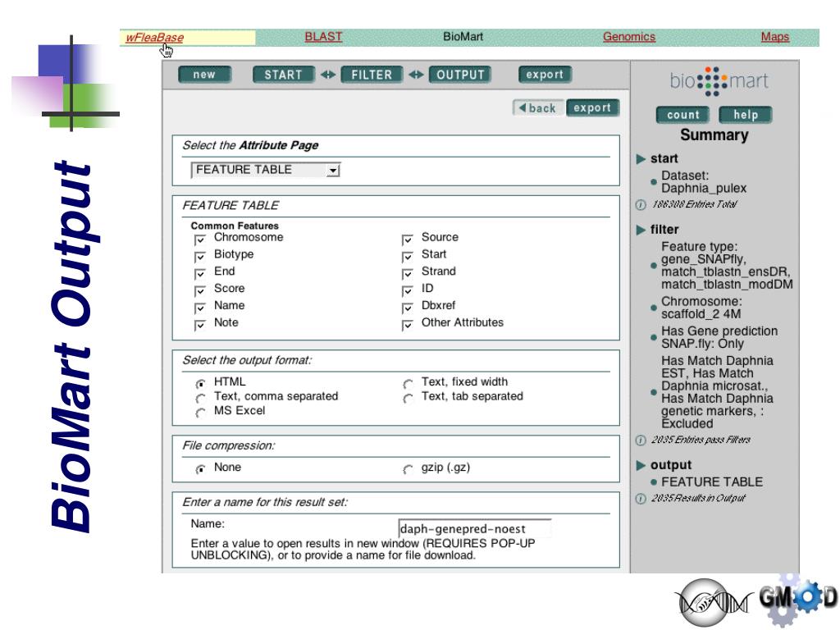Open the Genomics link

[x=629, y=36]
